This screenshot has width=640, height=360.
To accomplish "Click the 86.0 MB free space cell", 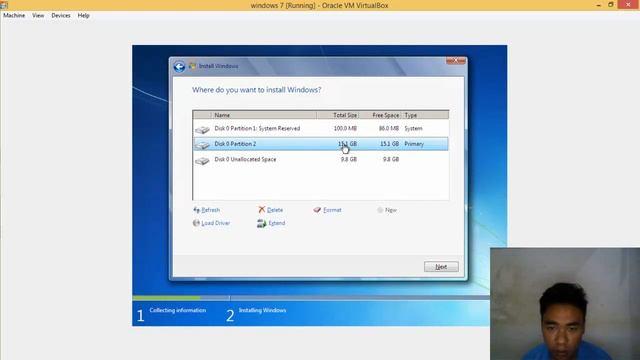I will click(x=389, y=128).
